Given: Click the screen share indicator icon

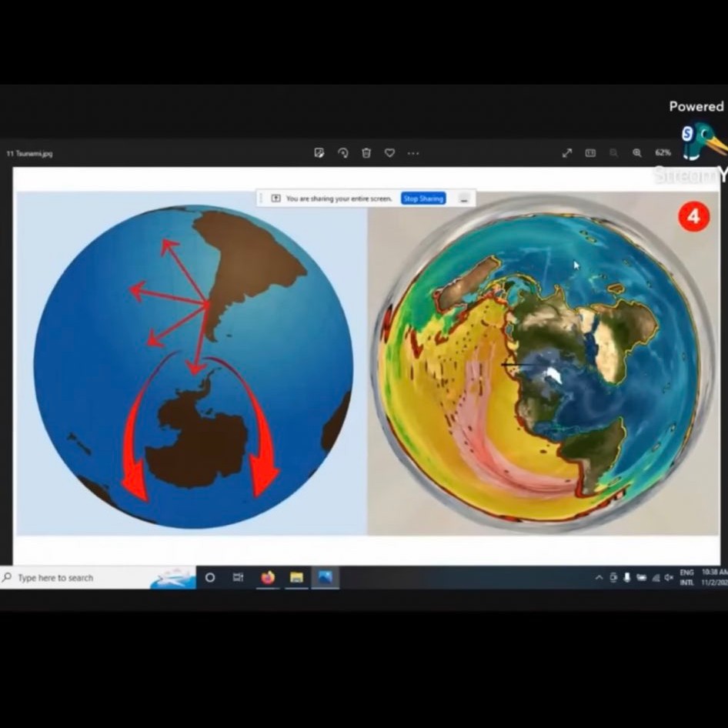Looking at the screenshot, I should pos(276,199).
